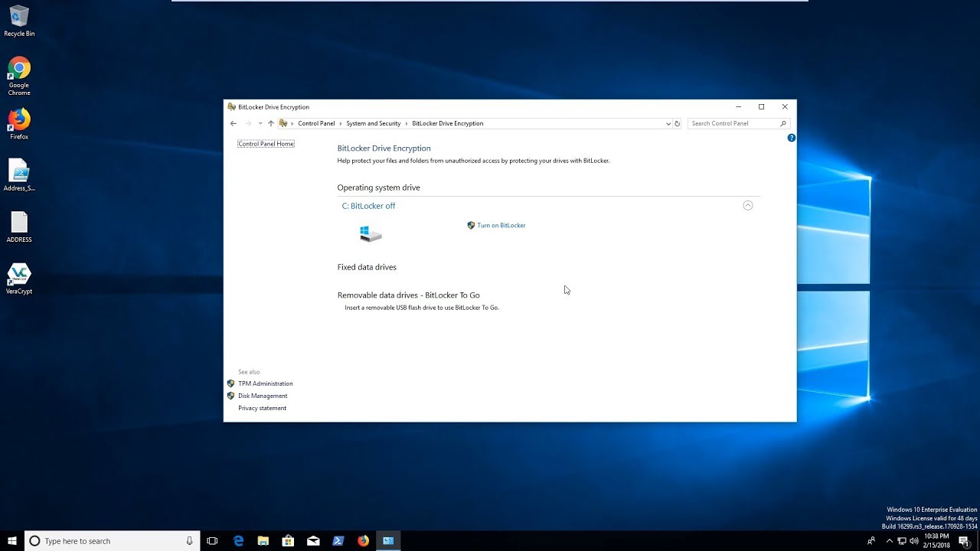Open the BitLocker help question mark icon
This screenshot has width=980, height=551.
pos(791,138)
